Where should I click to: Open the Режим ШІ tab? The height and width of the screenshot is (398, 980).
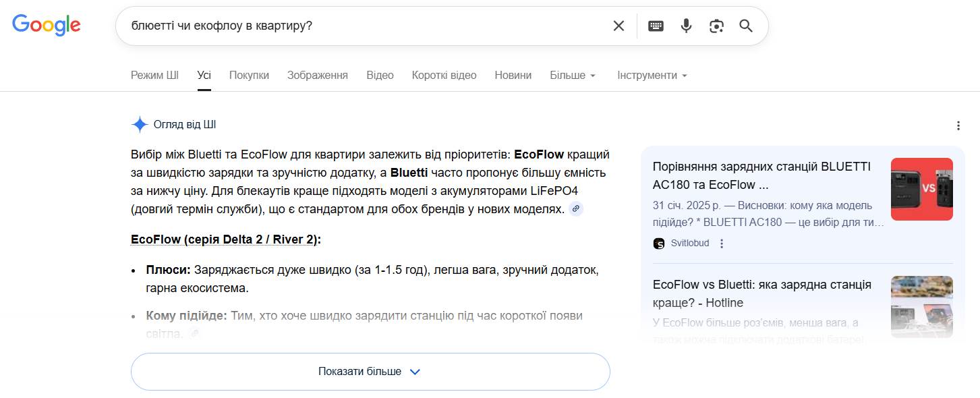154,75
